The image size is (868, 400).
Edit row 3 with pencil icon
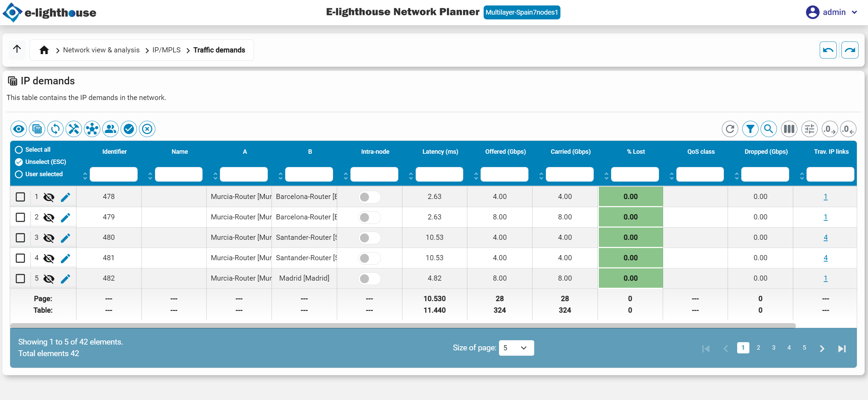66,238
